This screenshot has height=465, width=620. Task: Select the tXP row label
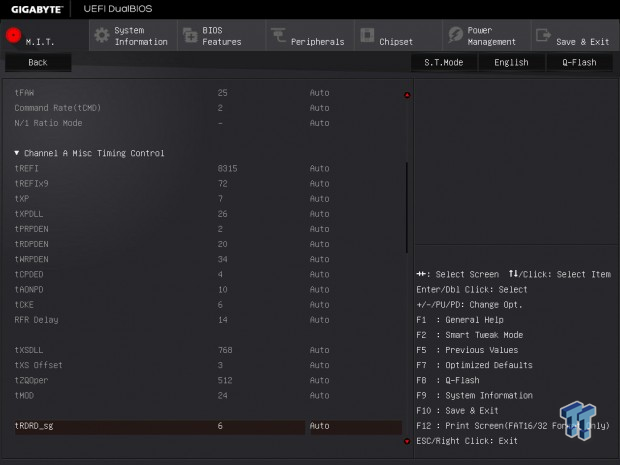point(22,198)
